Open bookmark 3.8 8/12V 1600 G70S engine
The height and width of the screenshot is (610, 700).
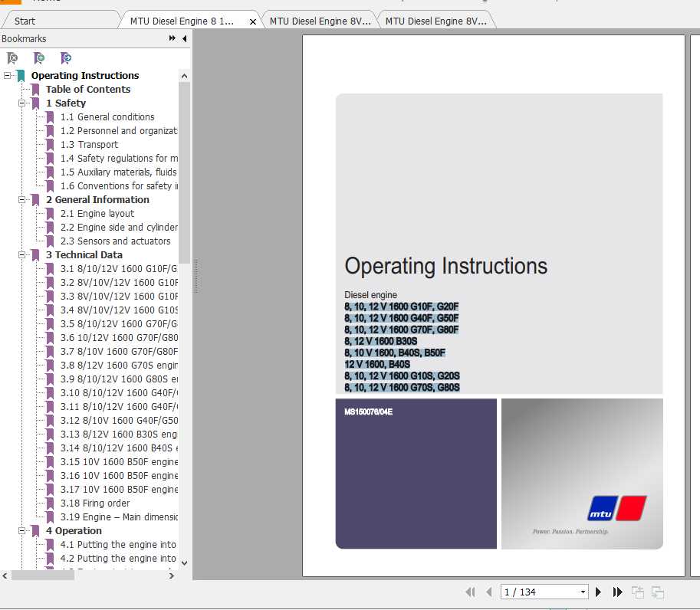pos(119,366)
